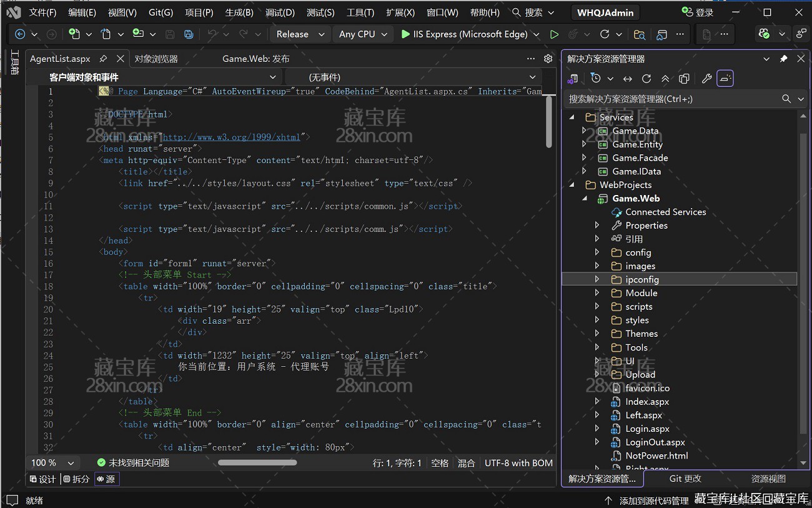The width and height of the screenshot is (812, 508).
Task: Open the 100 % zoom level dropdown
Action: click(71, 463)
